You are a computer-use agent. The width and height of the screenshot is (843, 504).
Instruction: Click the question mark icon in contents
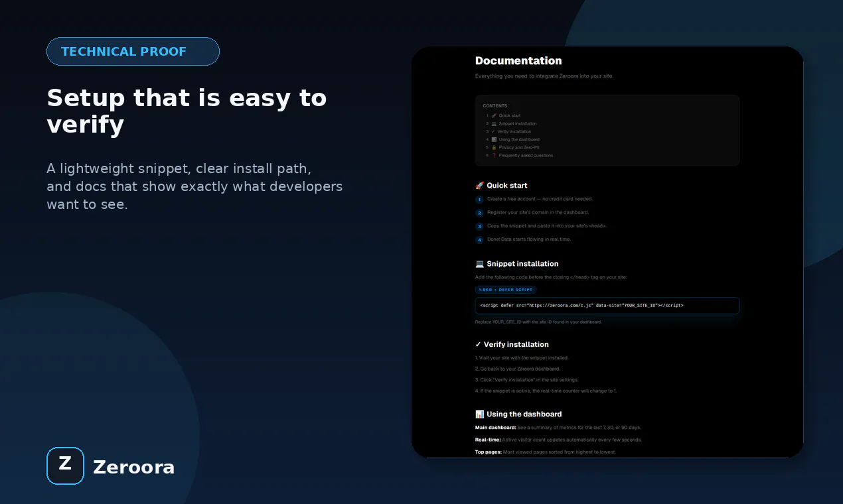pos(494,156)
